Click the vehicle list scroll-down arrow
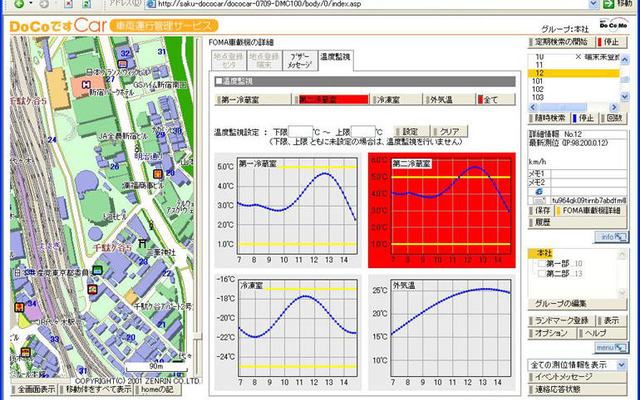 (x=624, y=97)
